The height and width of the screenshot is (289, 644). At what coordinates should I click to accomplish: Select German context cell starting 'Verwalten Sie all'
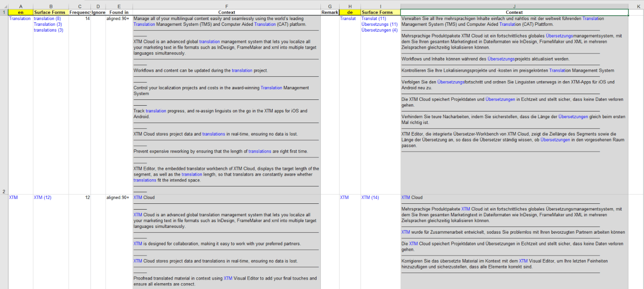[x=514, y=105]
